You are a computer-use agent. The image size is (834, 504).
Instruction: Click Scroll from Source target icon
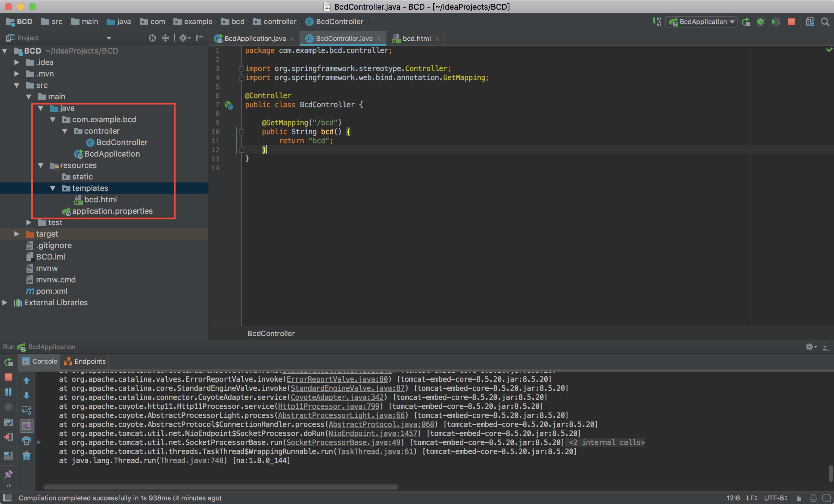(152, 38)
